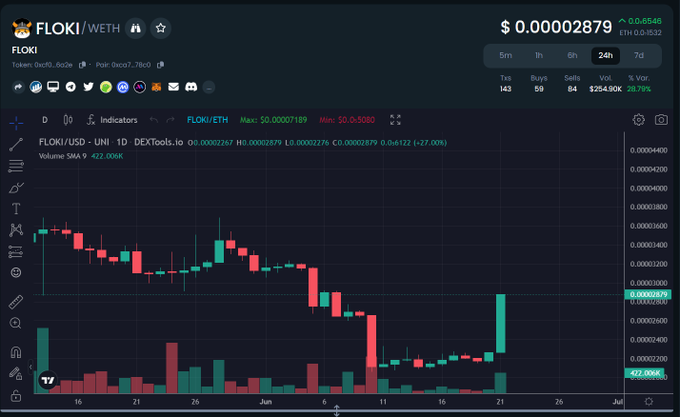Click FLOKI/USD · UNI · 1D chart title
Viewport: 680px width, 417px height.
point(111,142)
